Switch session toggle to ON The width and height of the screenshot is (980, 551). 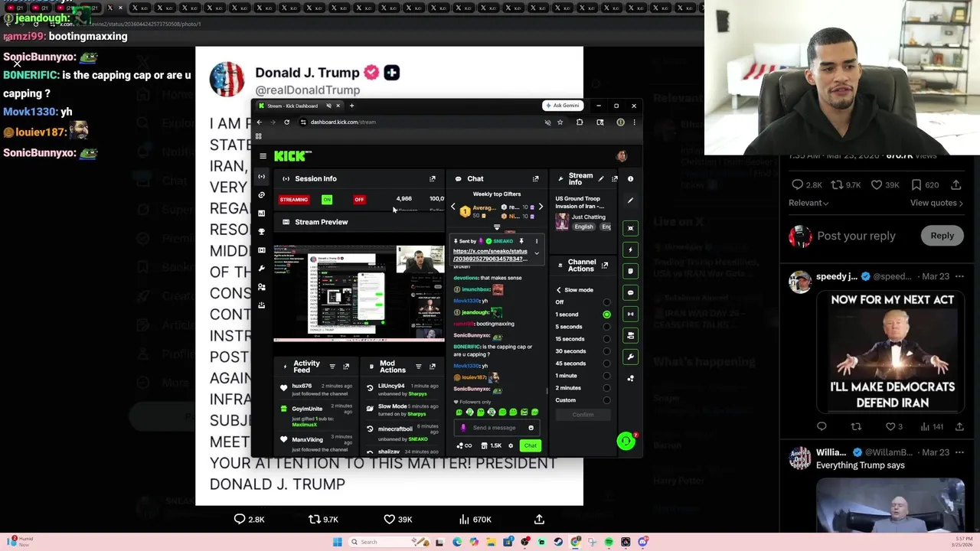pos(327,200)
